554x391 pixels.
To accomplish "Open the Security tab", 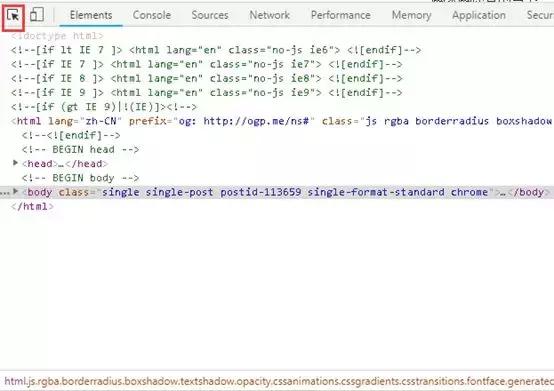I will click(540, 15).
